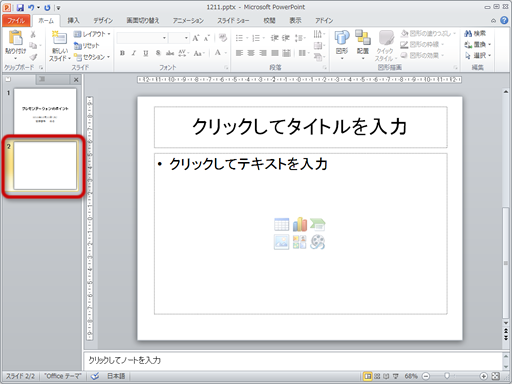
Task: Insert a chart via the placeholder icon
Action: (300, 225)
